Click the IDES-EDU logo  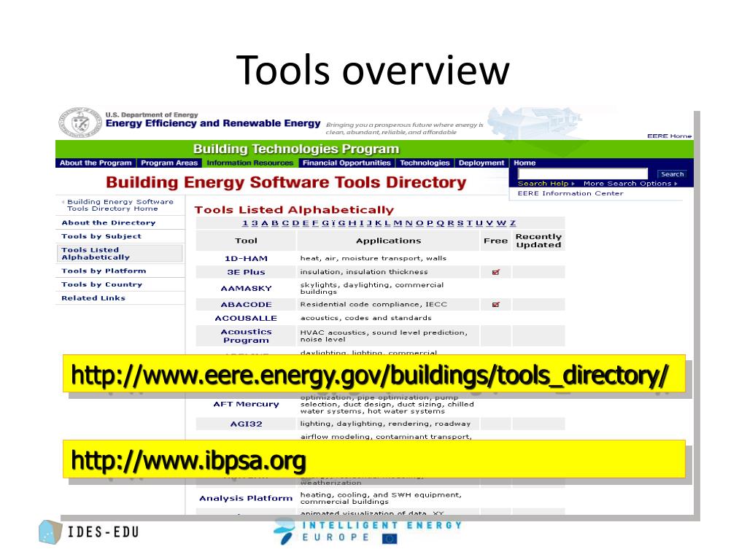89,532
